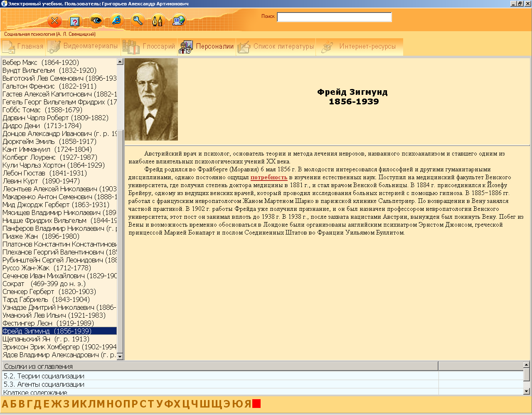
Task: Follow the потребность hyperlink in biography text
Action: (269, 177)
